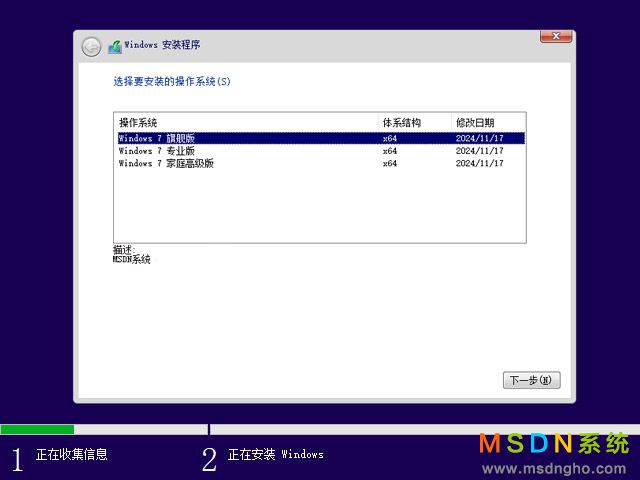This screenshot has height=480, width=640.
Task: Select the Windows 7 专业版 row
Action: [321, 151]
